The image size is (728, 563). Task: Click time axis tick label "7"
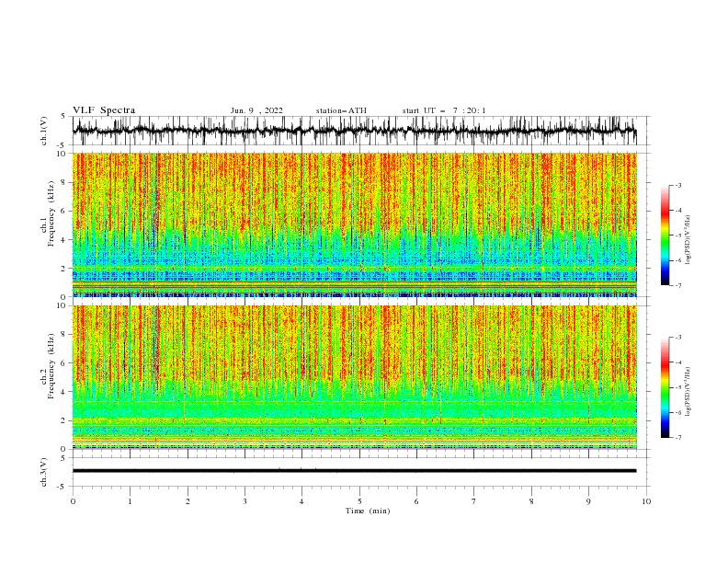pyautogui.click(x=474, y=501)
